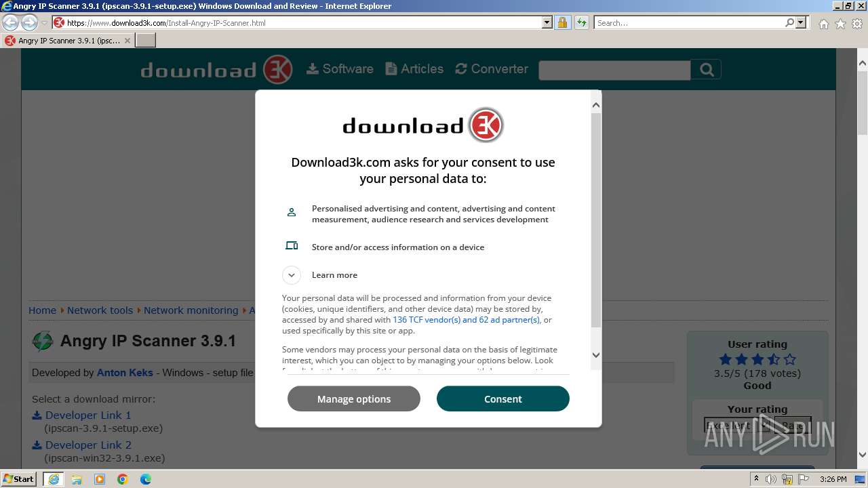Select the Angry IP Scanner 3.9.1 tab
The height and width of the screenshot is (488, 868).
click(68, 41)
